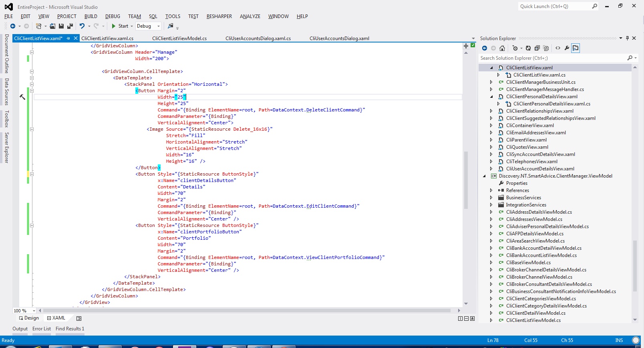This screenshot has height=348, width=644.
Task: Click the Undo arrow icon
Action: 82,26
